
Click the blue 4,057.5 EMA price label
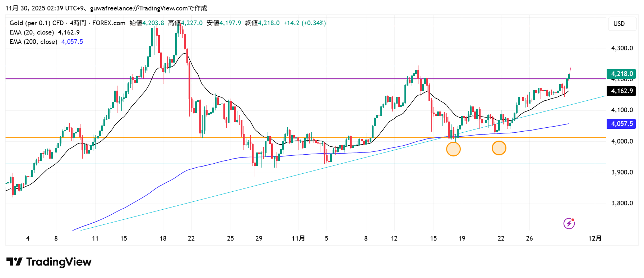(622, 124)
